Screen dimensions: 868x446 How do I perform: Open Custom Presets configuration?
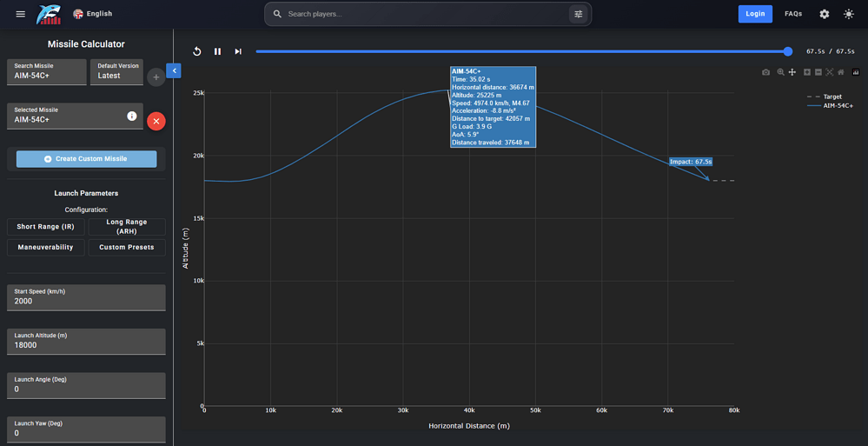[127, 247]
